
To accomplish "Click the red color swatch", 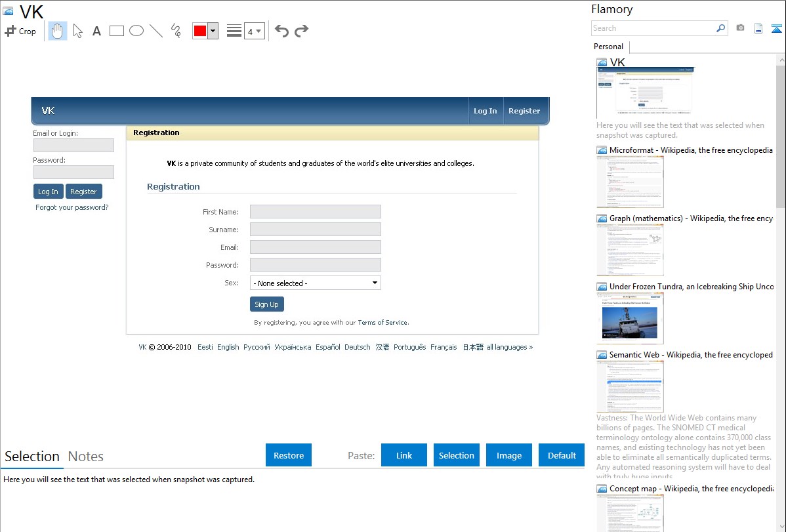I will (x=200, y=31).
